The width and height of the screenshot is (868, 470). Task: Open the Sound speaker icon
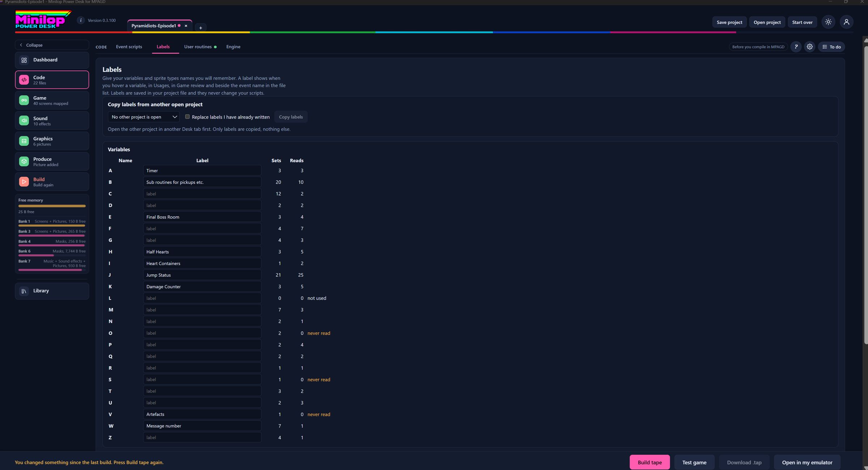[x=24, y=120]
